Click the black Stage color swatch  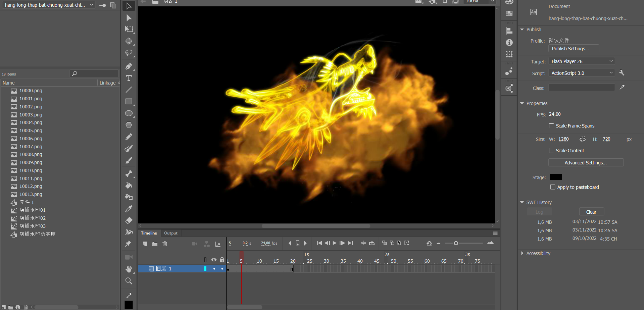(x=556, y=177)
